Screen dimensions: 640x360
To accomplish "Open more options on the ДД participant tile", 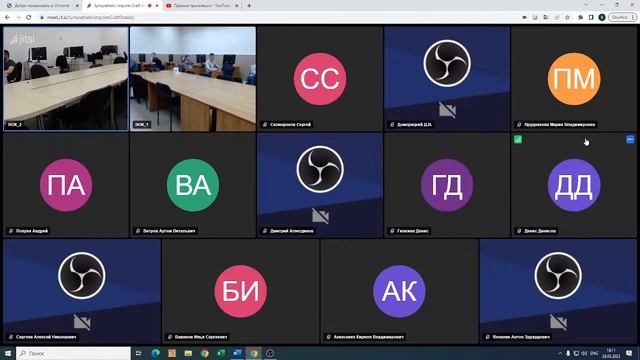I will [x=630, y=140].
